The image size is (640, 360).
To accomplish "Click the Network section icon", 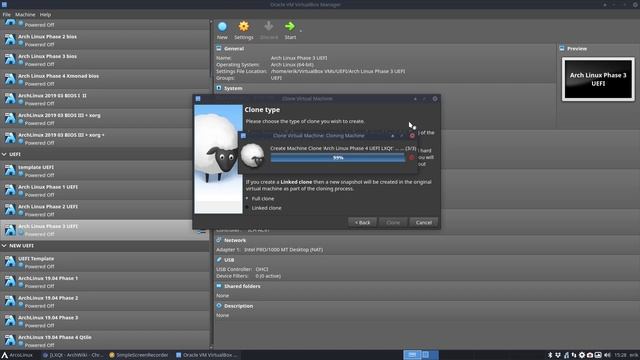I will click(x=219, y=240).
